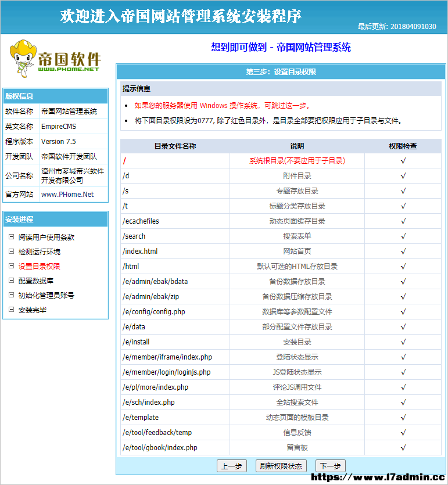The image size is (448, 485).
Task: Click the check mark for /e/tool/feedback/temp
Action: pos(403,432)
